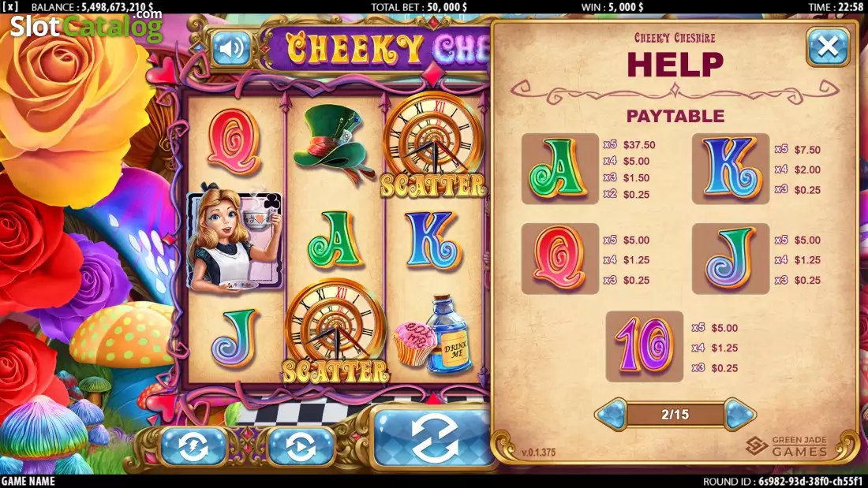Image resolution: width=868 pixels, height=488 pixels.
Task: Select the A symbol in paytable
Action: [x=559, y=169]
